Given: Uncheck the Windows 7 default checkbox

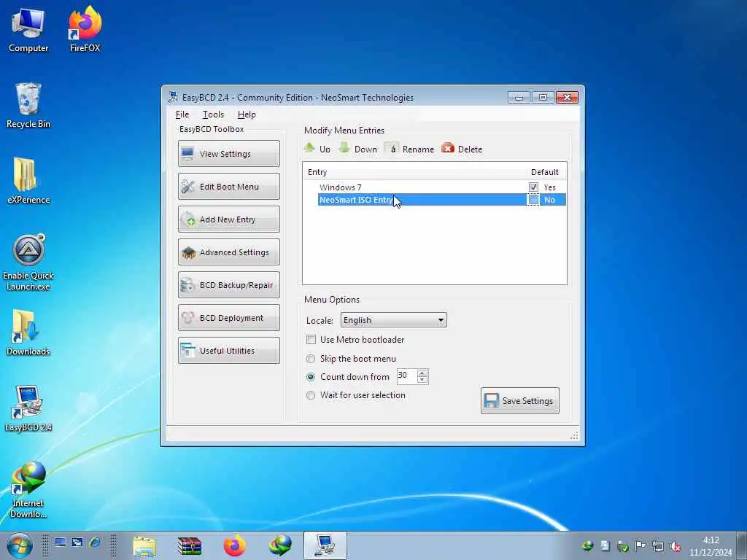Looking at the screenshot, I should tap(533, 187).
